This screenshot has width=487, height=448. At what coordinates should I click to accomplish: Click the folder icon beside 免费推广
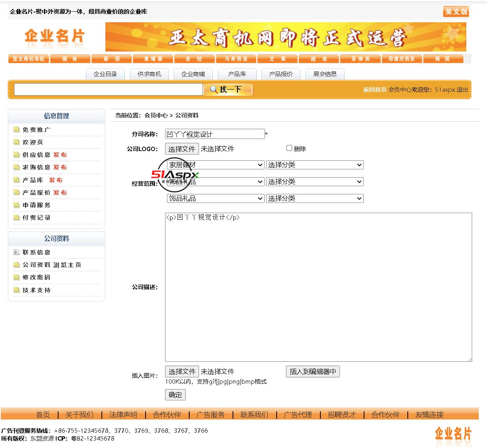pos(16,130)
